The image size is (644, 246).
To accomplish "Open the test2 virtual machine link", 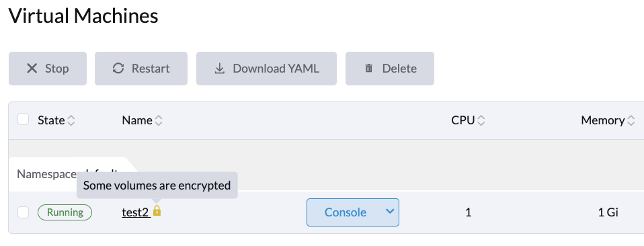I will 135,212.
